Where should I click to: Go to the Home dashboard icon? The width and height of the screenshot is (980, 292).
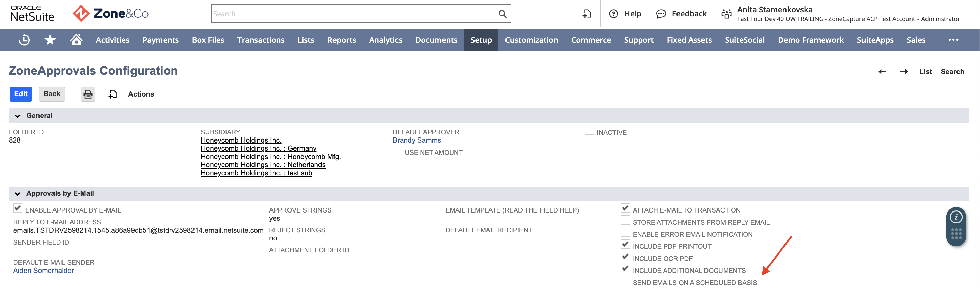coord(76,40)
